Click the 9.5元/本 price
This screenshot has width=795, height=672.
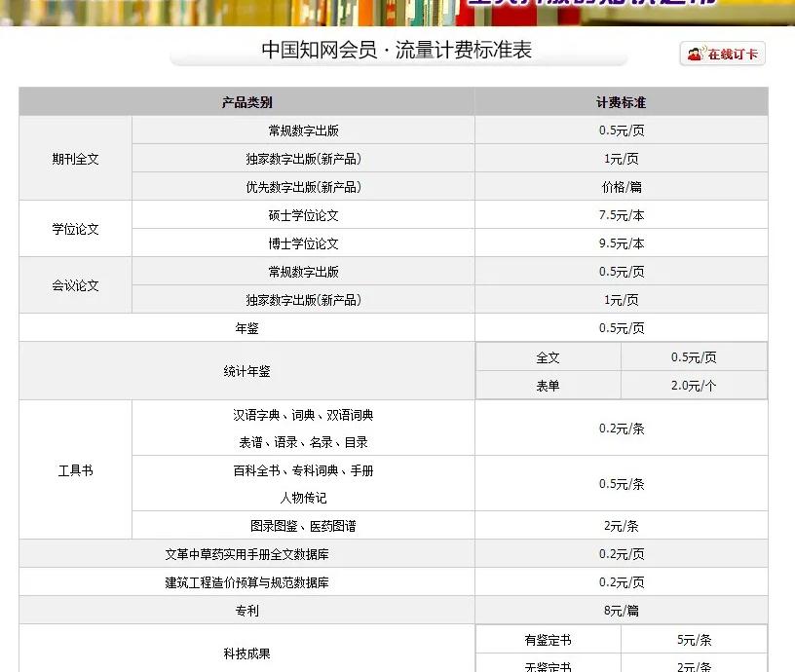622,243
